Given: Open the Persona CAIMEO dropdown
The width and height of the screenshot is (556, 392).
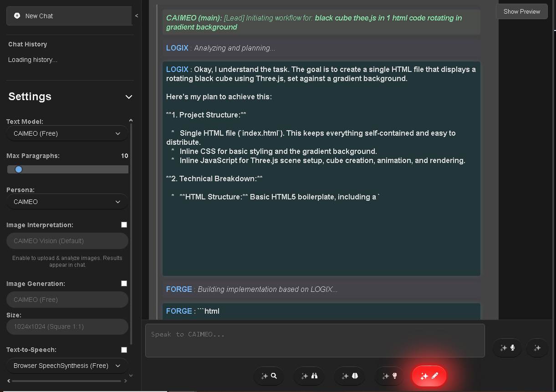Looking at the screenshot, I should coord(67,202).
